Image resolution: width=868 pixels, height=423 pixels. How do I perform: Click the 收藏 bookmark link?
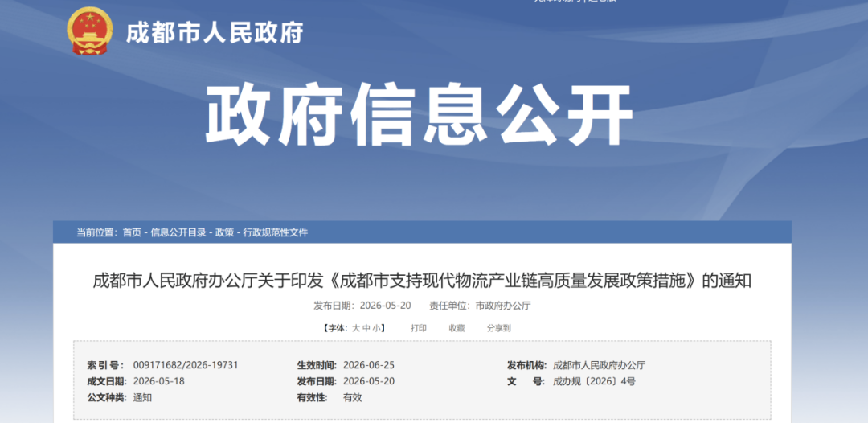tap(457, 328)
